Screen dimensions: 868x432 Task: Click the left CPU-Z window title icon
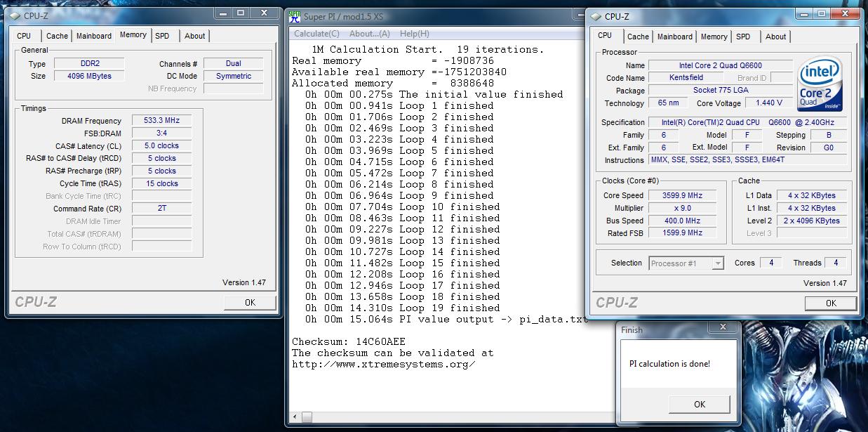click(16, 15)
